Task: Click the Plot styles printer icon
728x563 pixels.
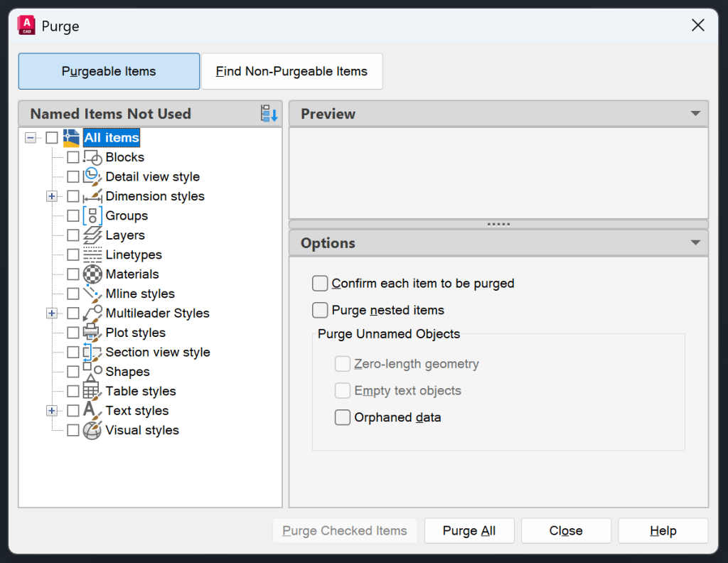Action: [x=92, y=332]
